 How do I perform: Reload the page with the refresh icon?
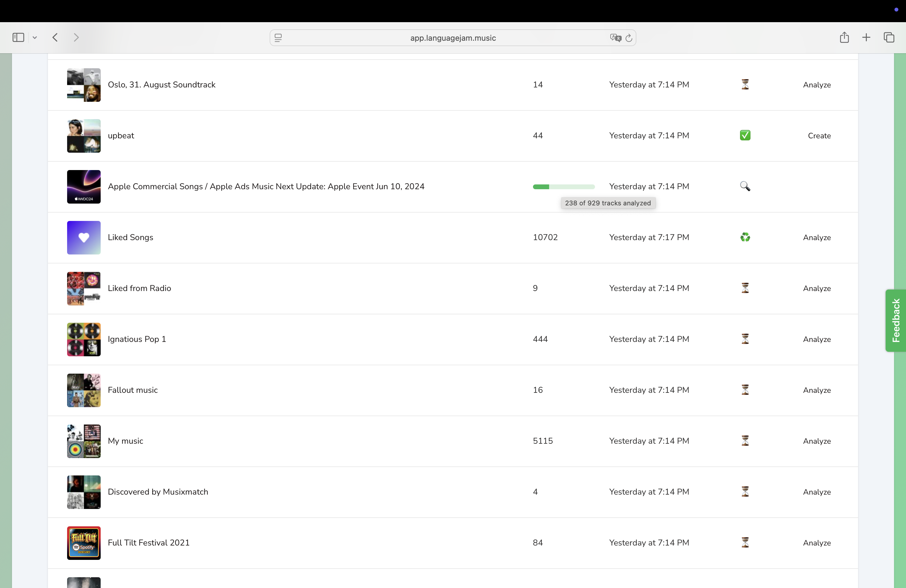click(629, 38)
